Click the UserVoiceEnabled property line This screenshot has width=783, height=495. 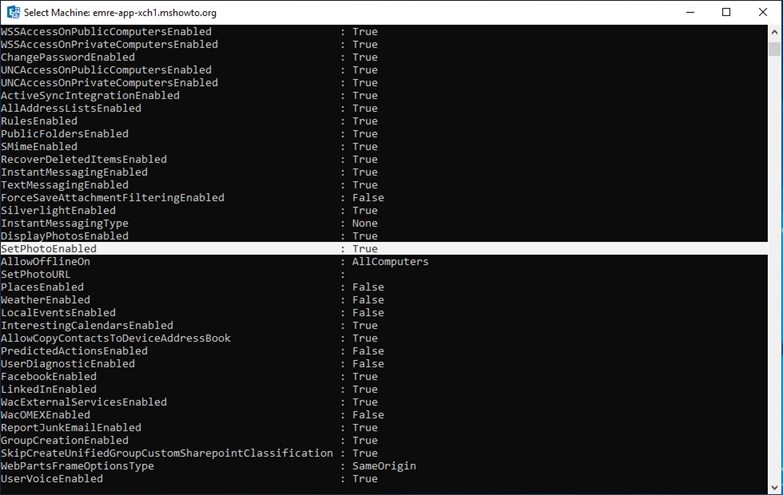189,479
